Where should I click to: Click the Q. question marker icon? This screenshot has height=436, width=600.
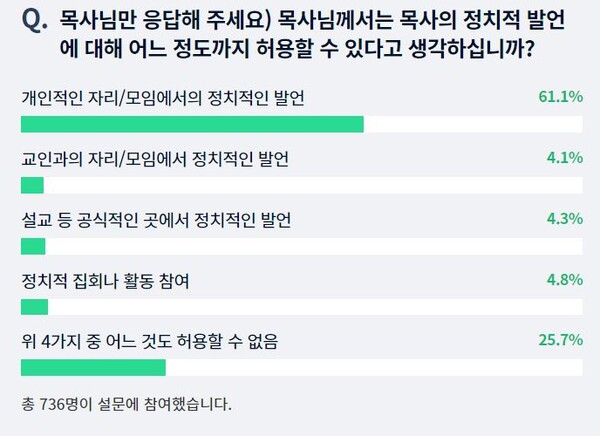pyautogui.click(x=34, y=20)
